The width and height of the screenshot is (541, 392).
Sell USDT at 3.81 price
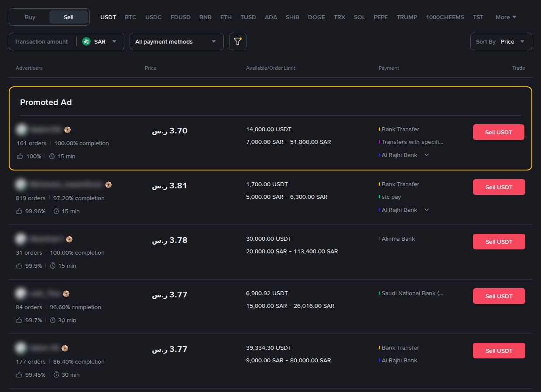tap(499, 187)
